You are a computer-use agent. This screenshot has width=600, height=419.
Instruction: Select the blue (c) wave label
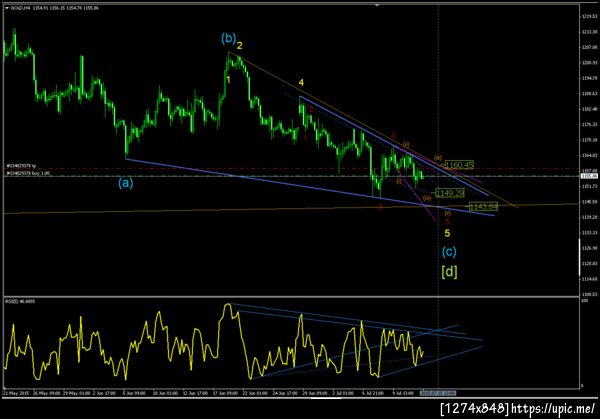[449, 252]
